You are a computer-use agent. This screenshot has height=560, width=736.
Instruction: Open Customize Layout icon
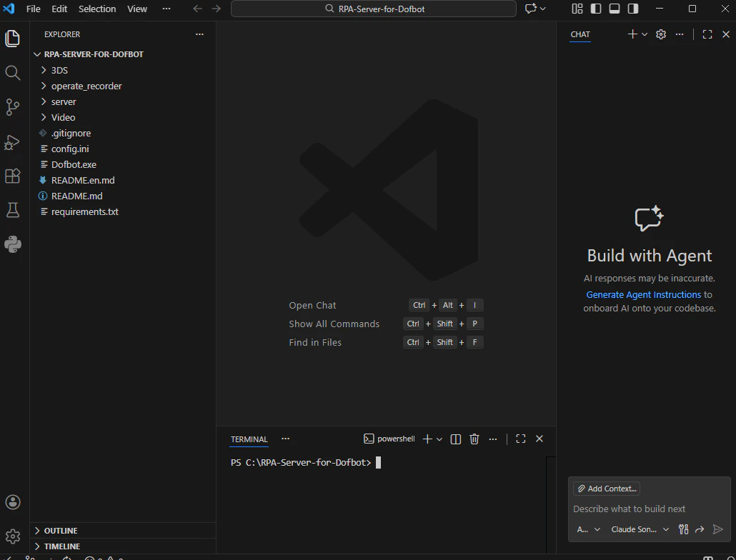(577, 9)
